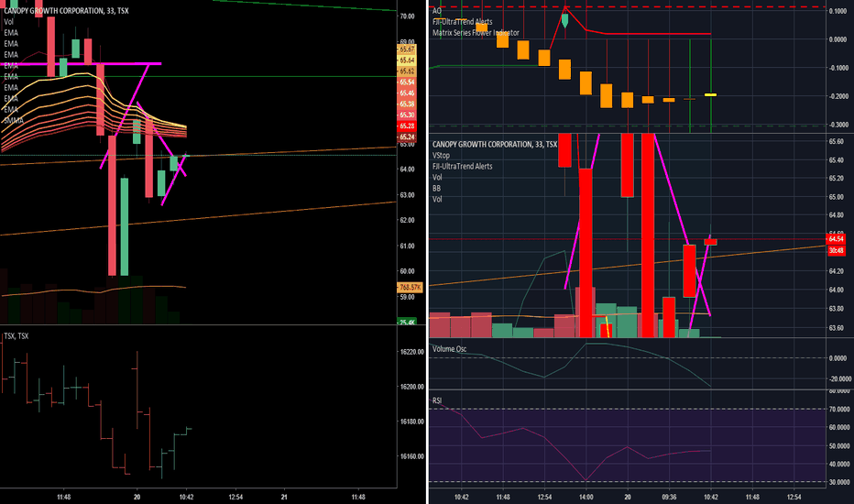Screen dimensions: 854x504
Task: Click the 65.28 EMA price label
Action: tap(407, 126)
